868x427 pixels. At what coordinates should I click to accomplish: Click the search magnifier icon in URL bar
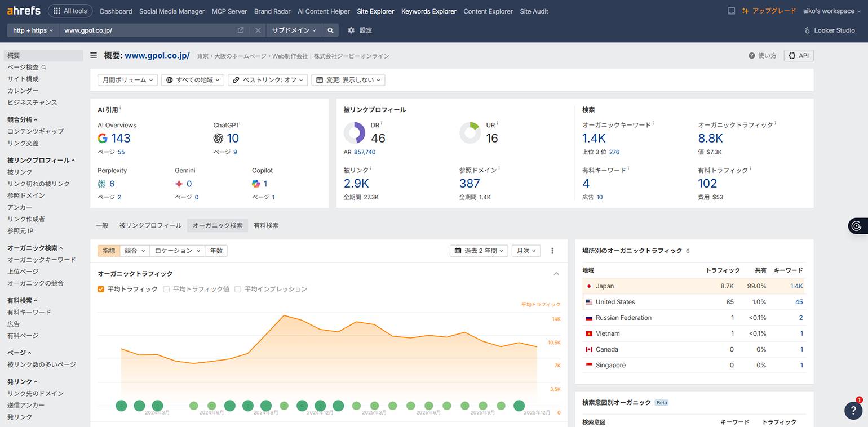tap(330, 30)
